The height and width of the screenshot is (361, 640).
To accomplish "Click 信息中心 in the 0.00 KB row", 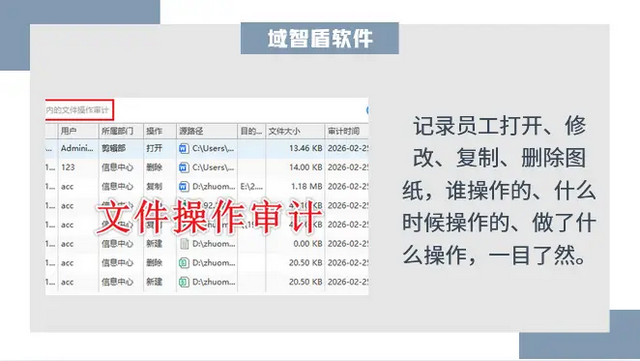I will pyautogui.click(x=117, y=244).
